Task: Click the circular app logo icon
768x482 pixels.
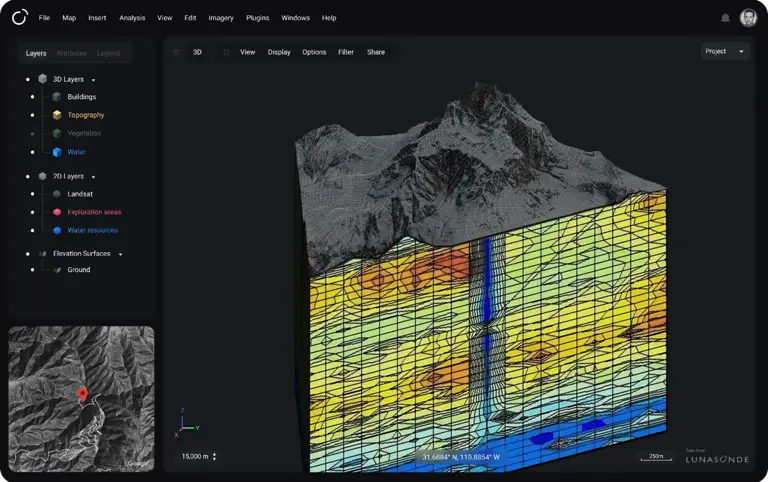Action: tap(20, 18)
